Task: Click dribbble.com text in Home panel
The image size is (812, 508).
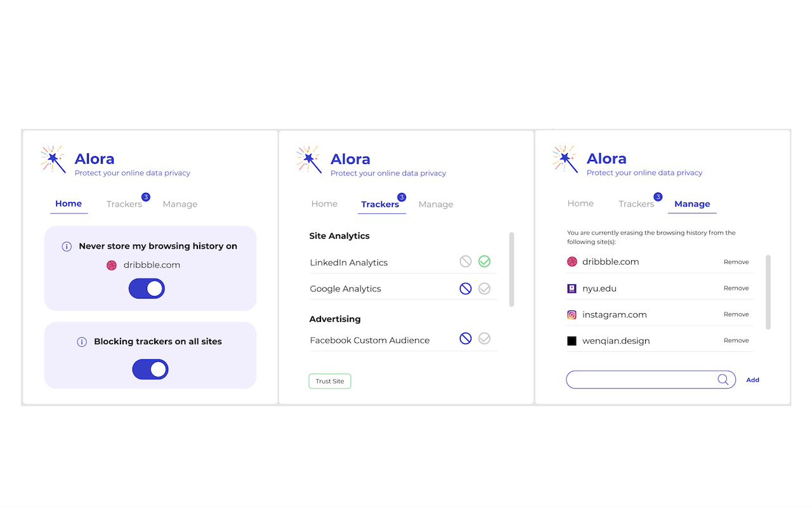Action: pos(152,265)
